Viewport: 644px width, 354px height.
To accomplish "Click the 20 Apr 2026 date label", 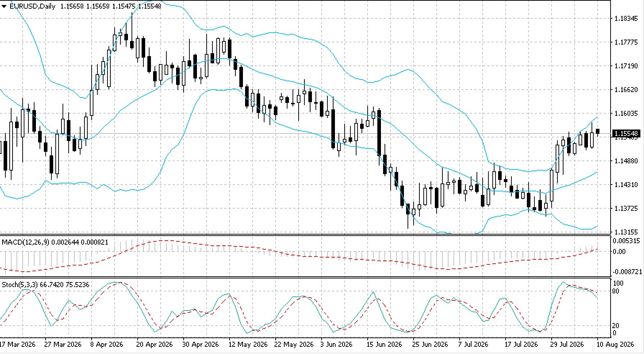I will 155,345.
